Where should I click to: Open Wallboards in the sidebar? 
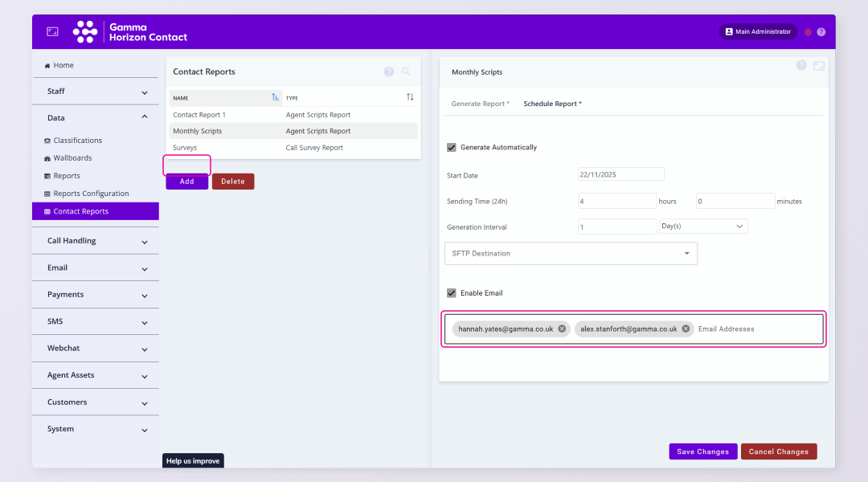point(72,158)
